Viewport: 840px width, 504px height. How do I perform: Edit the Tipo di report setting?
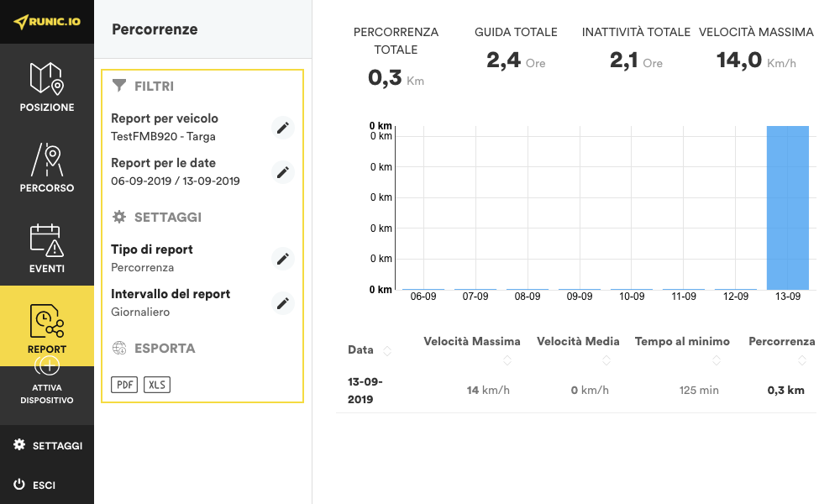click(x=283, y=259)
